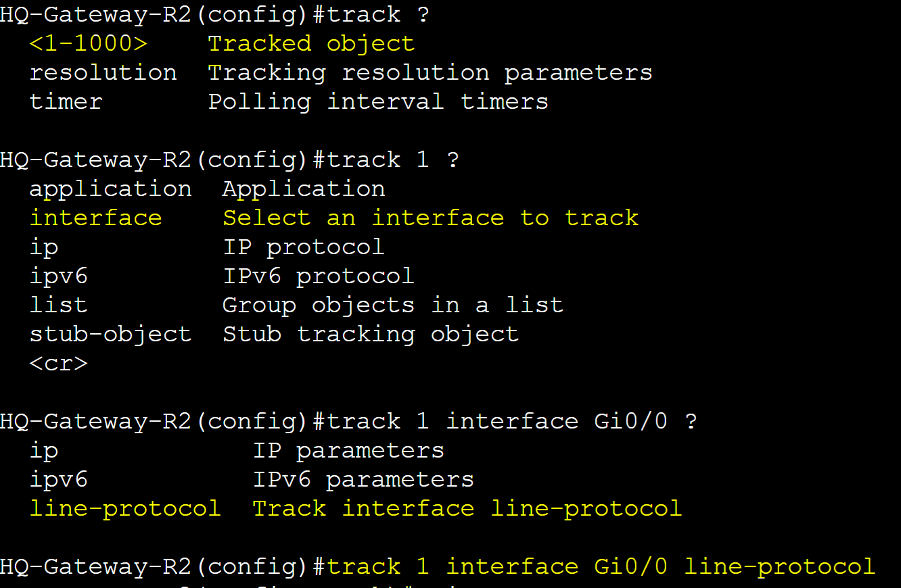Viewport: 901px width, 588px height.
Task: Click 'Track interface line-protocol' description text
Action: point(467,509)
